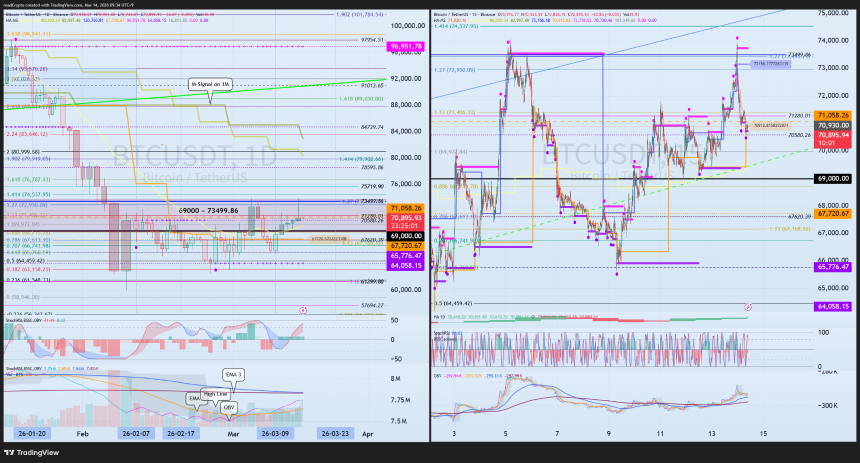Viewport: 860px width, 463px height.
Task: Click purple 65,776.47 tag on daily chart
Action: 406,256
